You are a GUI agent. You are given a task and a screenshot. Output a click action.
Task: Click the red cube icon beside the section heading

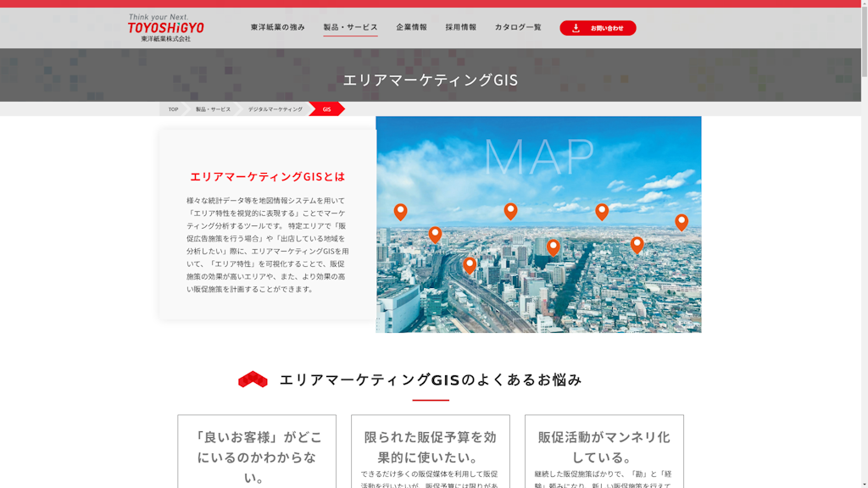pyautogui.click(x=253, y=380)
